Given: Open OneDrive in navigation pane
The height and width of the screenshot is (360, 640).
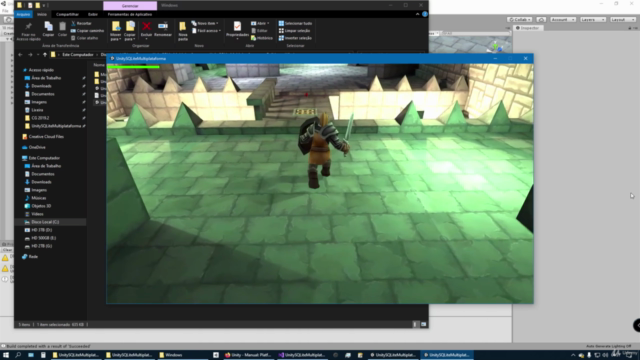Looking at the screenshot, I should pyautogui.click(x=37, y=147).
